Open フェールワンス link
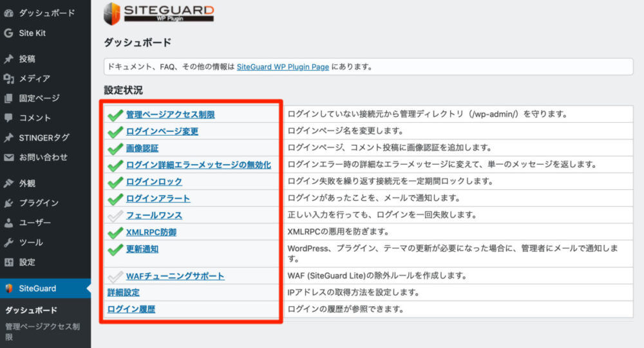 [154, 215]
